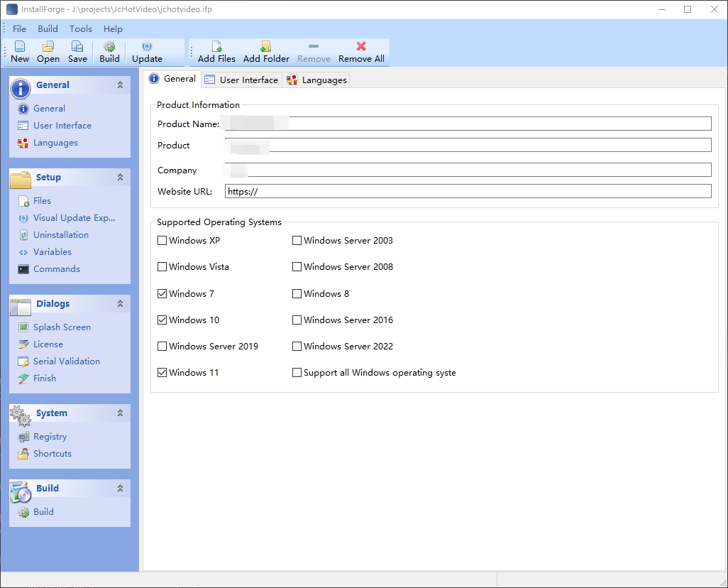Open Shortcuts in the System group
Image resolution: width=728 pixels, height=588 pixels.
click(45, 454)
